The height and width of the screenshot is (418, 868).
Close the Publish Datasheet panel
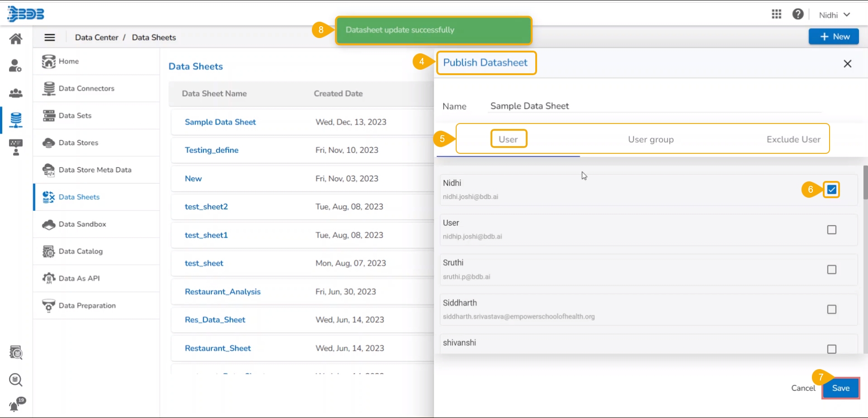coord(847,64)
